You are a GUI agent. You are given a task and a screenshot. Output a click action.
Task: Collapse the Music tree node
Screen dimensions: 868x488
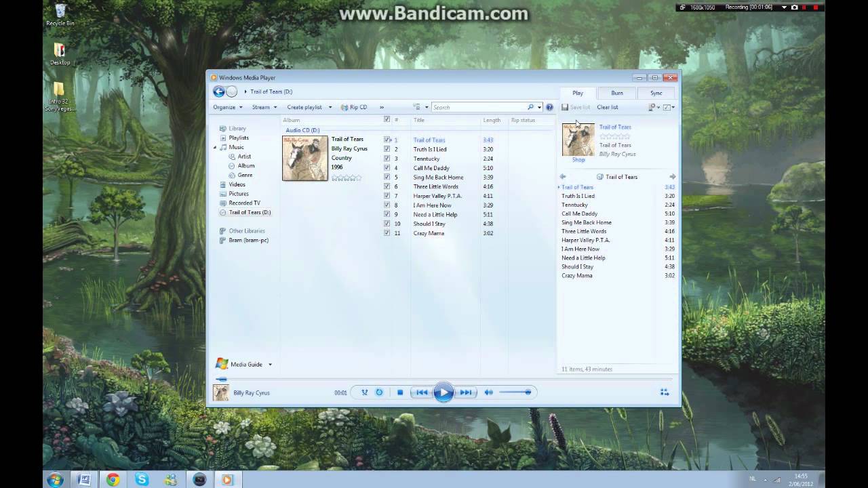click(x=216, y=147)
